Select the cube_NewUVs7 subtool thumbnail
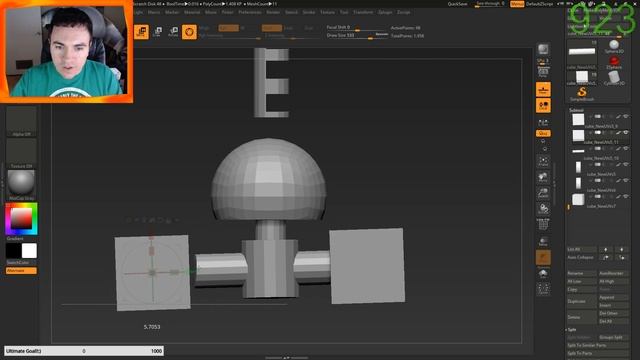This screenshot has width=640, height=360. pyautogui.click(x=578, y=200)
